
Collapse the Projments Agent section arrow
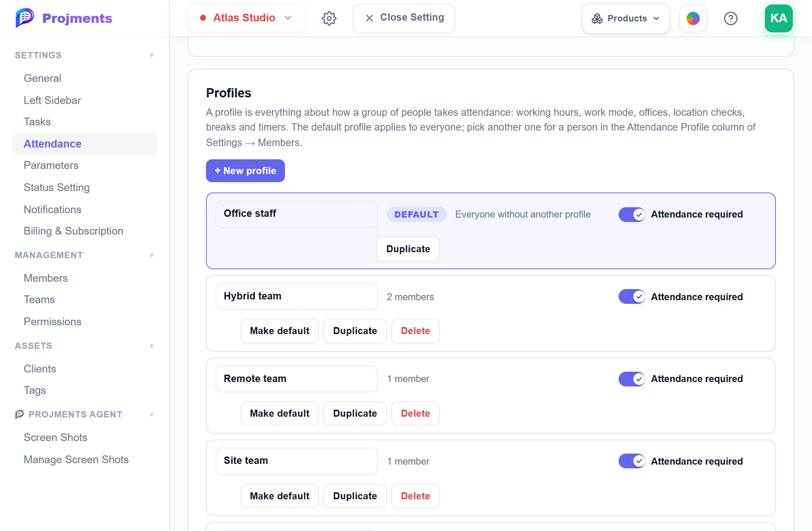[x=151, y=414]
